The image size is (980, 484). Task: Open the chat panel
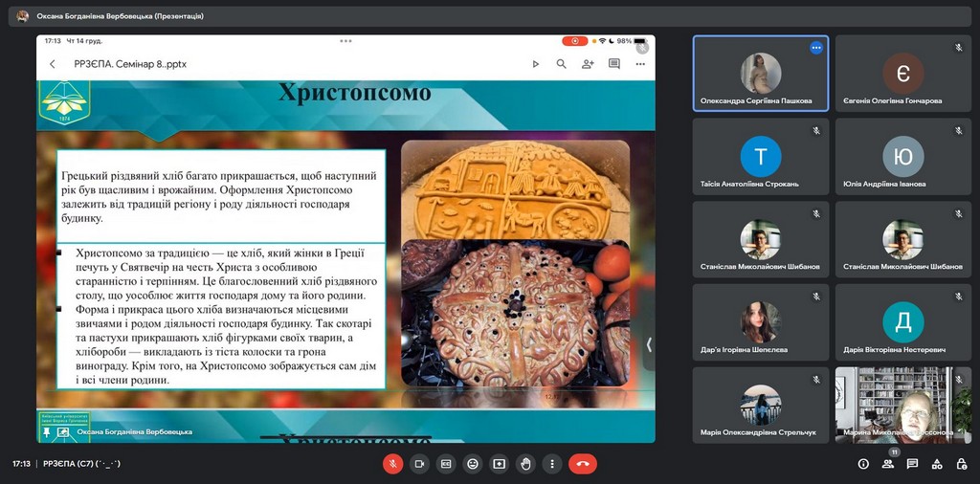(x=912, y=464)
